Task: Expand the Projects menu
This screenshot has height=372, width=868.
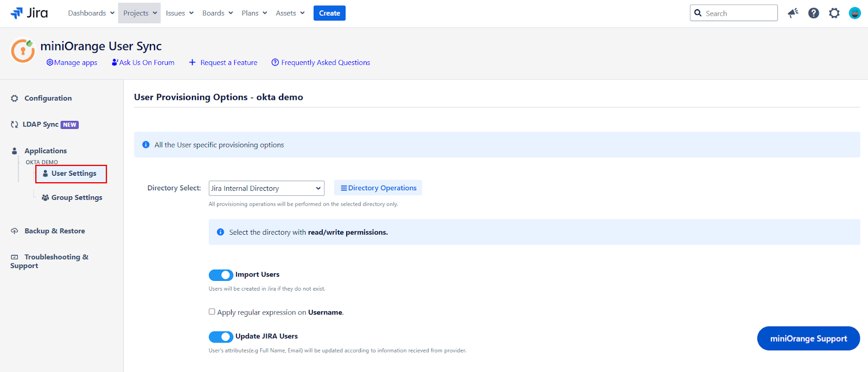Action: click(x=139, y=13)
